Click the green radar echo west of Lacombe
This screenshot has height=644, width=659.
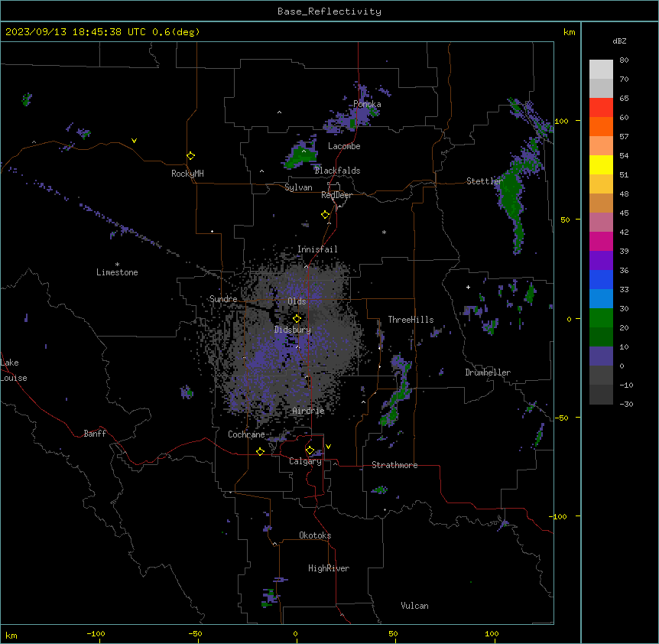tap(301, 156)
